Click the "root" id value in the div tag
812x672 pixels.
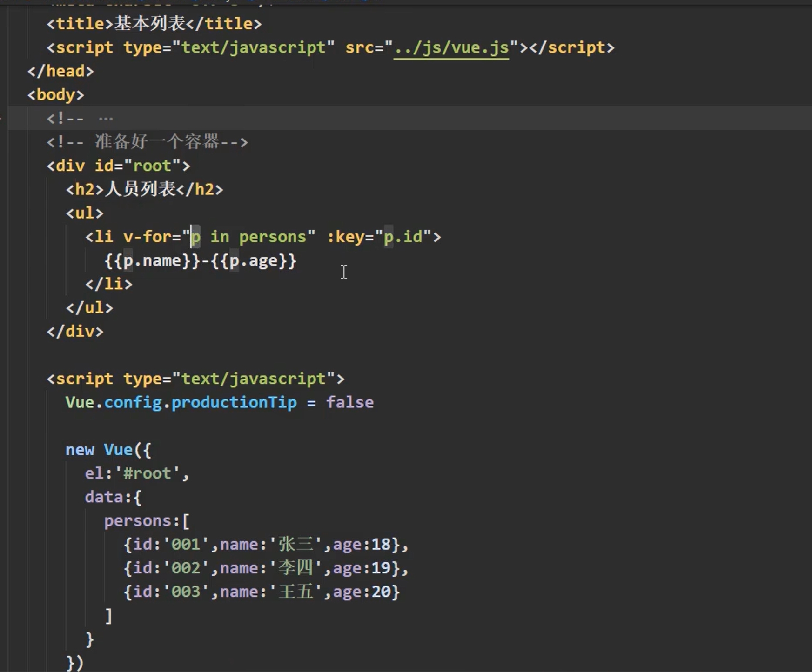tap(152, 166)
